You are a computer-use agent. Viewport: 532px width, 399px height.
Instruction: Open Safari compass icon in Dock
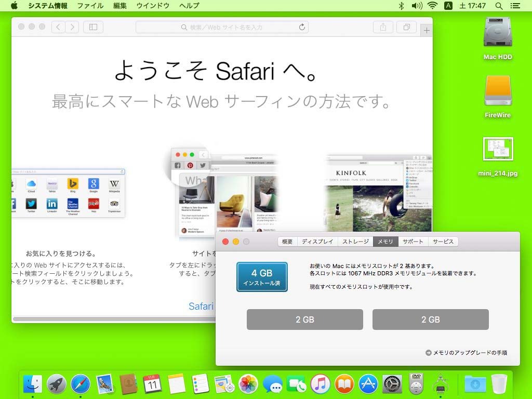[x=81, y=384]
